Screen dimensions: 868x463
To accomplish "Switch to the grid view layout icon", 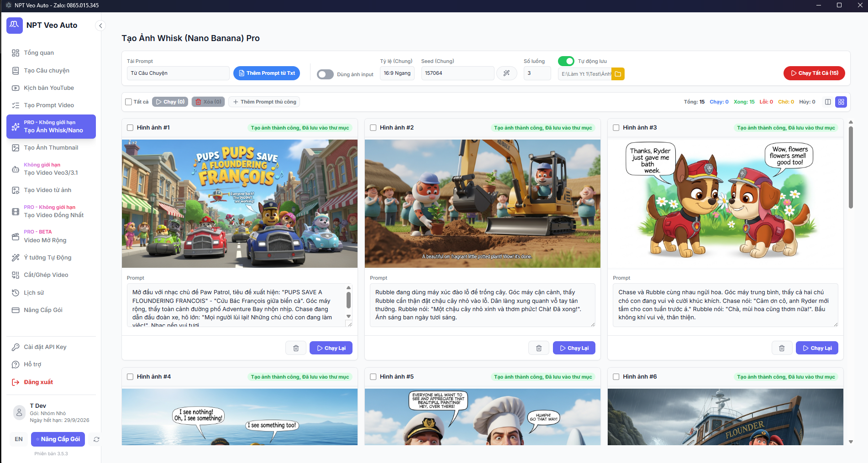I will pos(841,102).
